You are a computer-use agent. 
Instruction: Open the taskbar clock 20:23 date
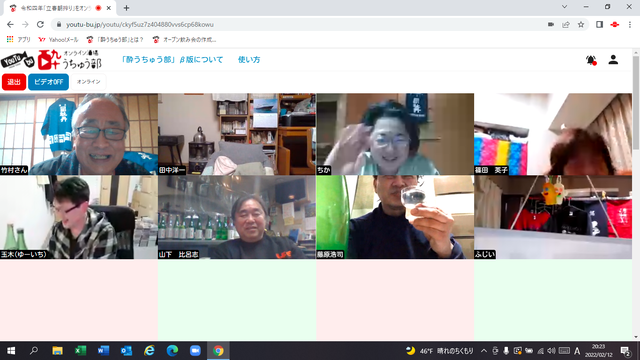coord(598,351)
